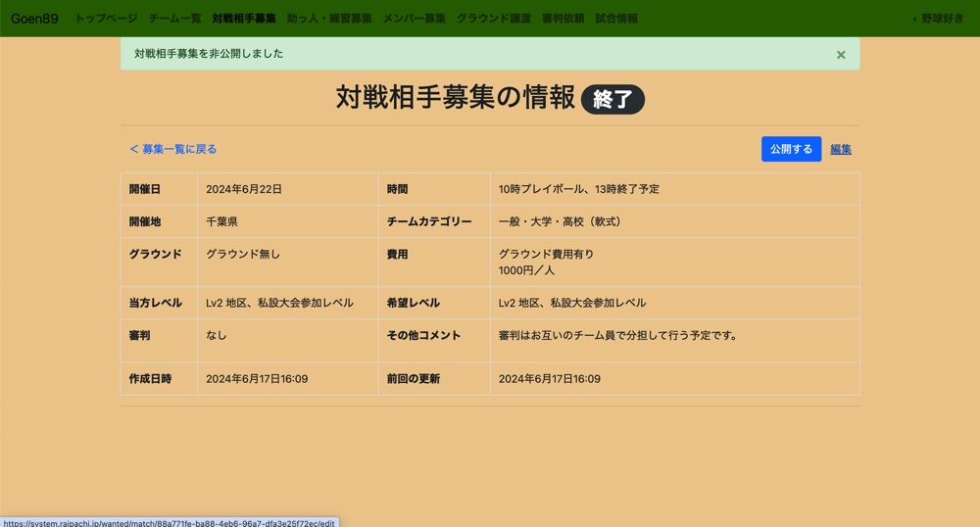Go to トップページ in navbar
The height and width of the screenshot is (527, 980).
click(106, 18)
